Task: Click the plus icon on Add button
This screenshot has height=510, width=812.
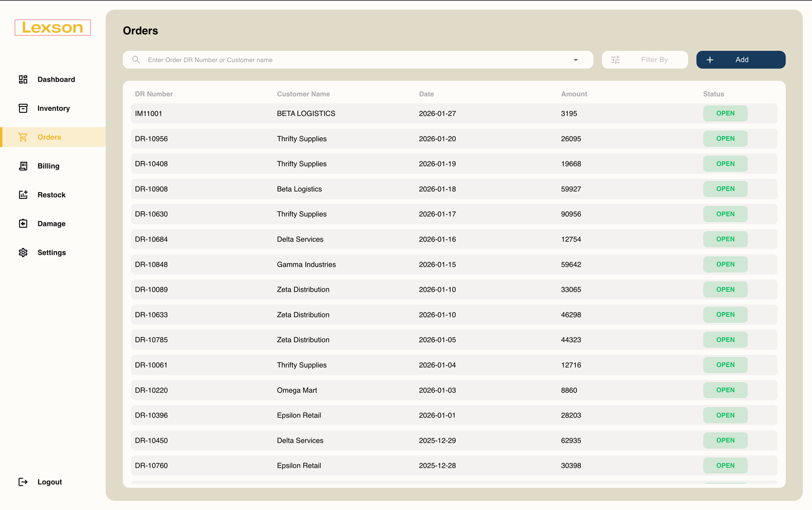Action: pos(710,60)
